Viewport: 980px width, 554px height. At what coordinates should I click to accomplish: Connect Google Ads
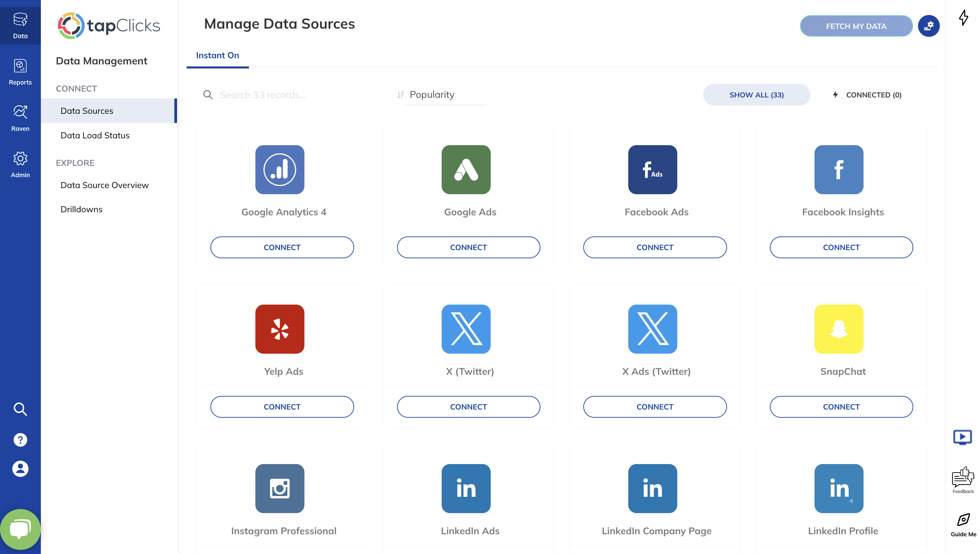[x=468, y=247]
